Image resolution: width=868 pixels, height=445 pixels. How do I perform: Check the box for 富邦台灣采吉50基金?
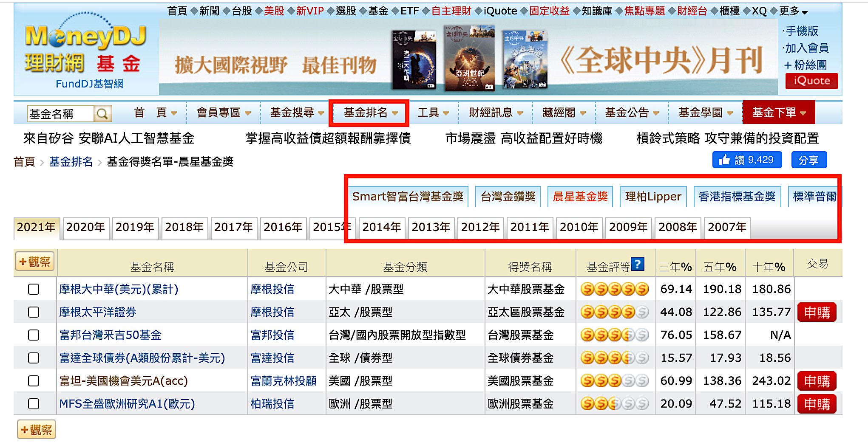pos(34,335)
